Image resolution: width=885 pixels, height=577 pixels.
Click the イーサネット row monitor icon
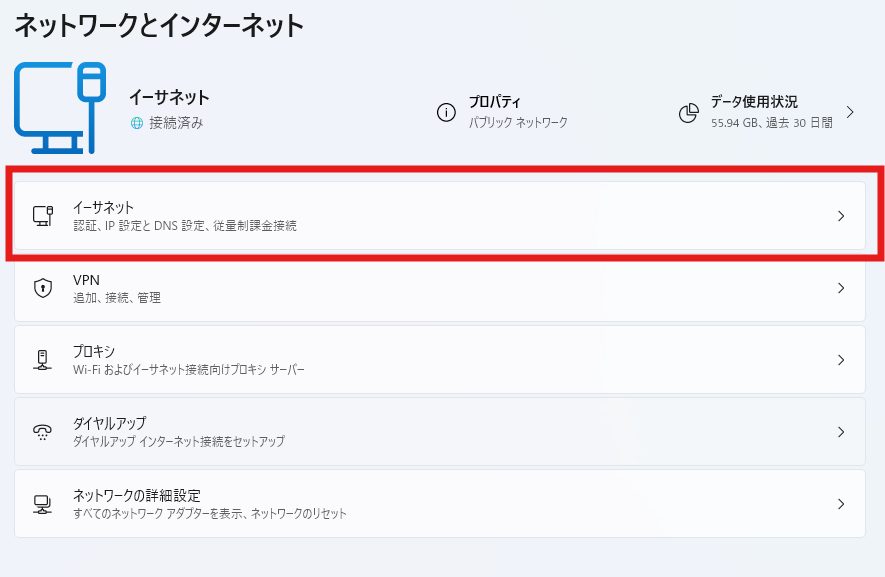point(42,215)
